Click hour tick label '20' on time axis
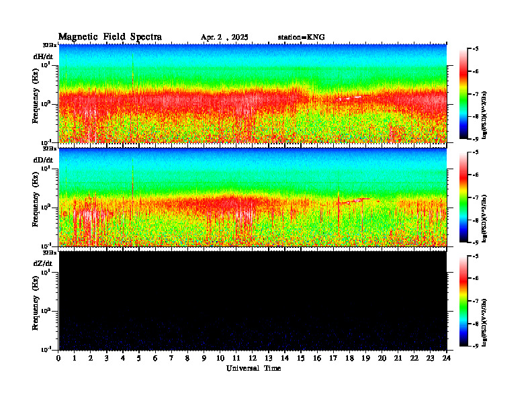The height and width of the screenshot is (411, 532). click(382, 358)
